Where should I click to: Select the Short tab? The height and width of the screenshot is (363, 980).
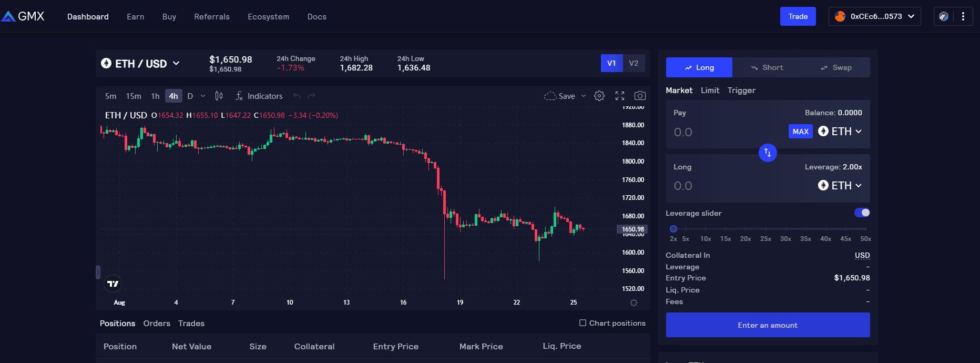pyautogui.click(x=767, y=67)
